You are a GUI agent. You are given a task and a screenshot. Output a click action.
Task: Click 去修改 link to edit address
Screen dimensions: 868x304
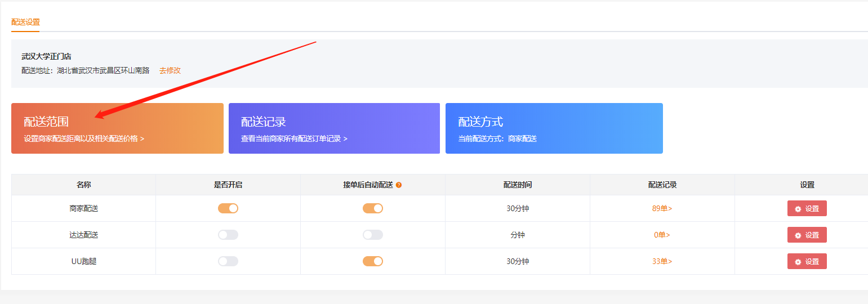pos(170,70)
